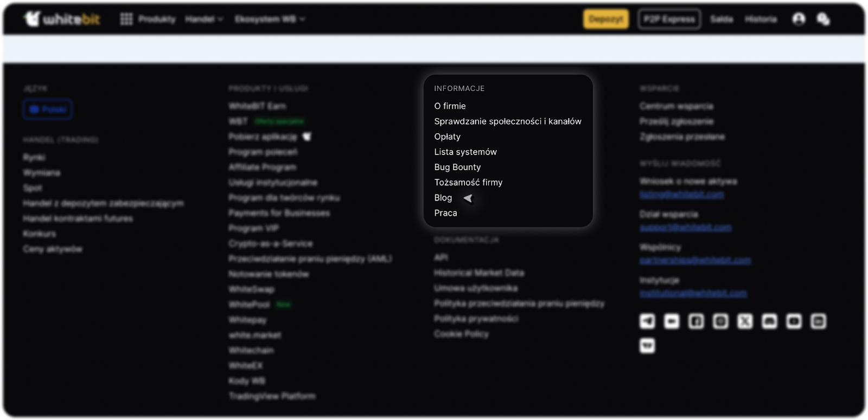Open the Produkty menu item
The height and width of the screenshot is (420, 868).
coord(157,19)
